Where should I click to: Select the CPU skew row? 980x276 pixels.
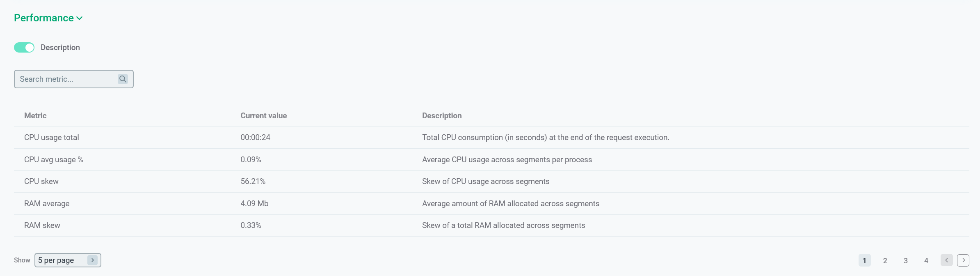click(x=41, y=181)
